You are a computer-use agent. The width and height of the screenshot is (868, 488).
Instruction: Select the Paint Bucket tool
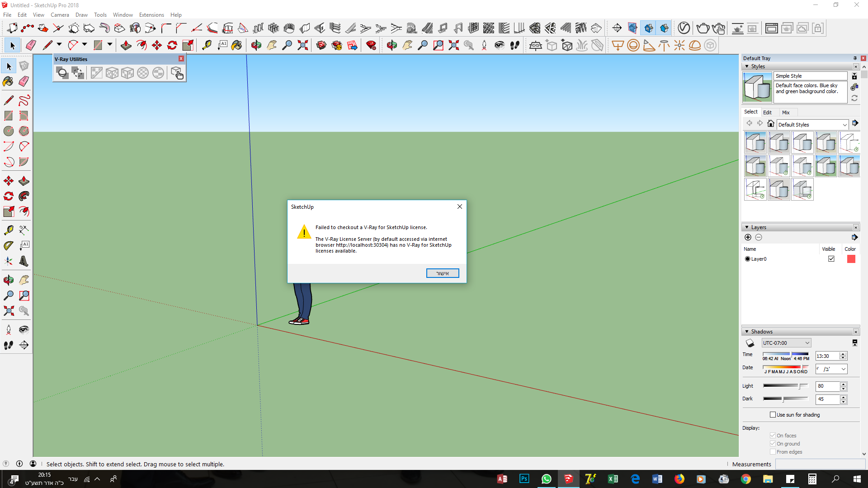[x=8, y=81]
